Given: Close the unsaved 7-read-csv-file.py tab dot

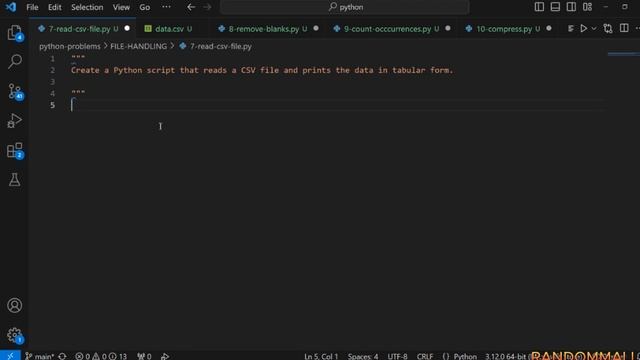Looking at the screenshot, I should coord(127,28).
